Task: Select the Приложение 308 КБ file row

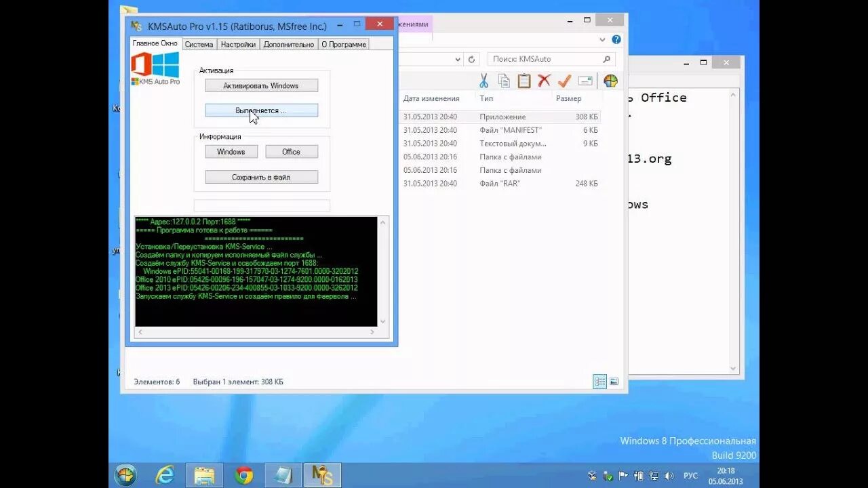Action: 500,117
